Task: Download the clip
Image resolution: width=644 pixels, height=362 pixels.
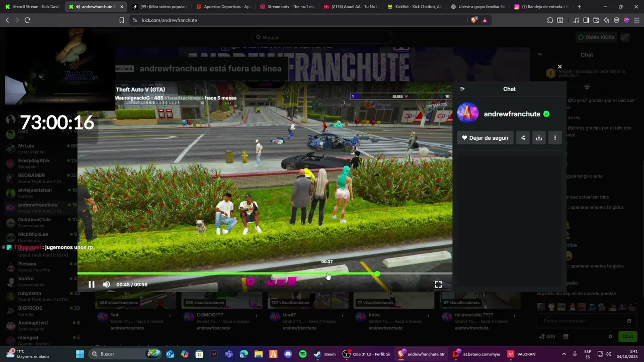Action: pyautogui.click(x=539, y=138)
